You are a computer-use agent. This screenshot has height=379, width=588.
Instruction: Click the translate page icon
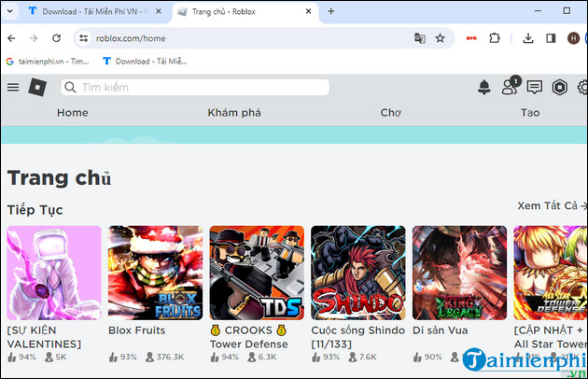420,38
